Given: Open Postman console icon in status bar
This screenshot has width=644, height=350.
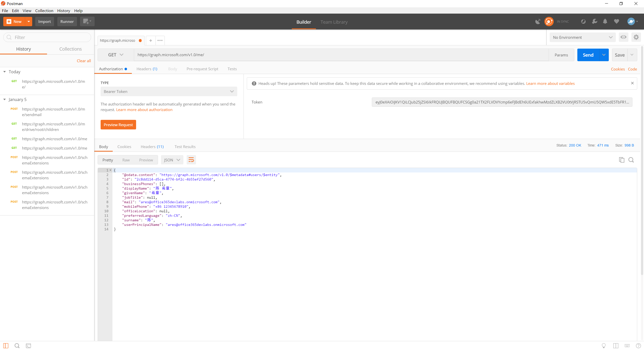Looking at the screenshot, I should (28, 346).
